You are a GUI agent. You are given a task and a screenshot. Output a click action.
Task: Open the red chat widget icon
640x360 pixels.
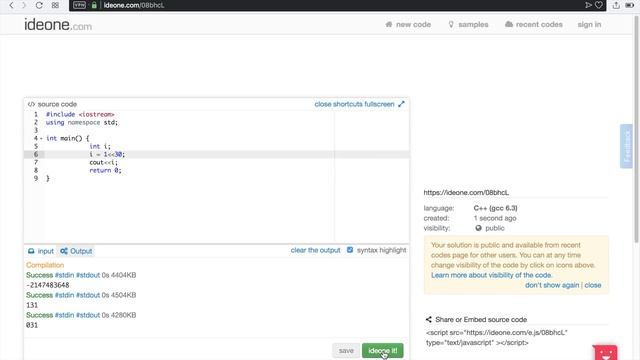point(605,353)
